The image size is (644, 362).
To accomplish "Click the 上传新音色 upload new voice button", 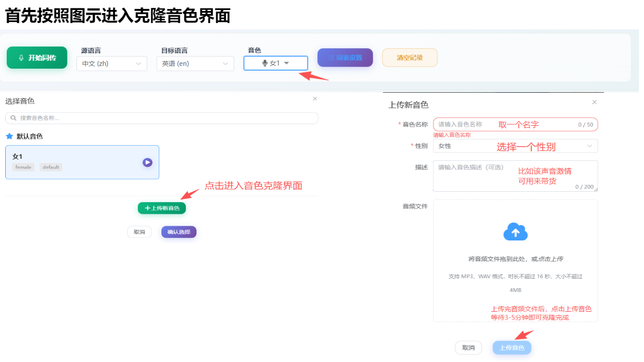I will click(x=161, y=208).
